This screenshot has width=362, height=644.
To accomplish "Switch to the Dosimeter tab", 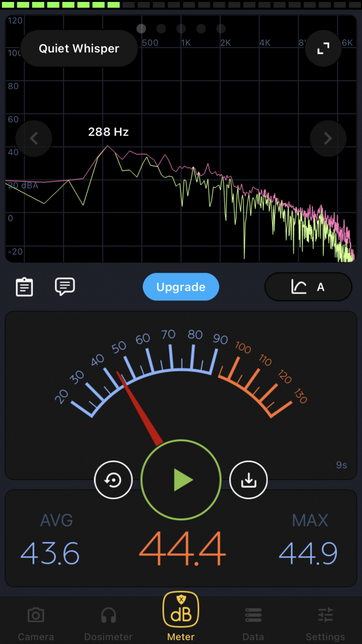I will tap(108, 622).
